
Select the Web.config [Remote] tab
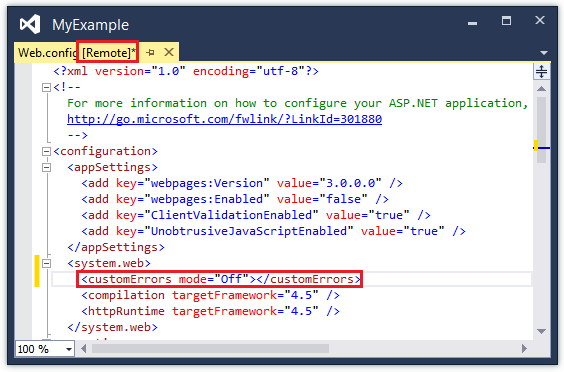coord(77,53)
